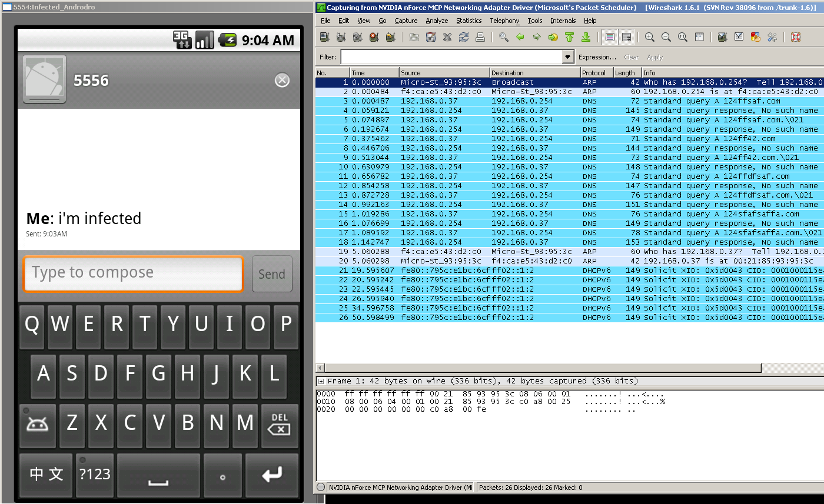Select packet 7 query for 124ff42.com
824x504 pixels.
tap(569, 139)
